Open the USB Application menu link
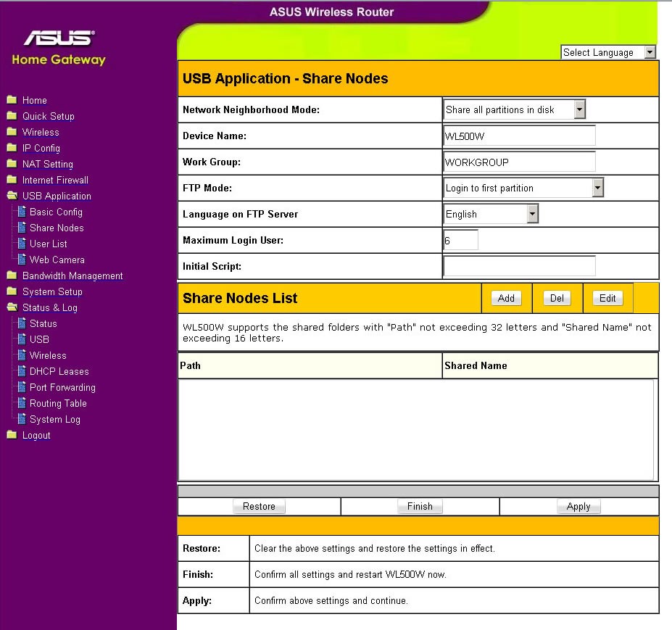672x630 pixels. (x=57, y=196)
